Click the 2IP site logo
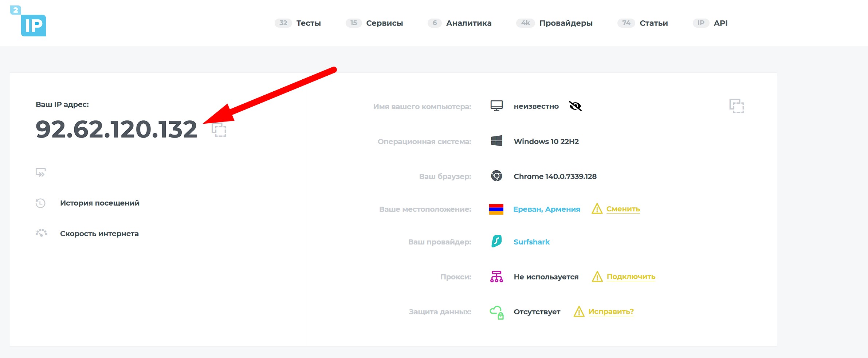Screen dimensions: 868x358 (34, 24)
